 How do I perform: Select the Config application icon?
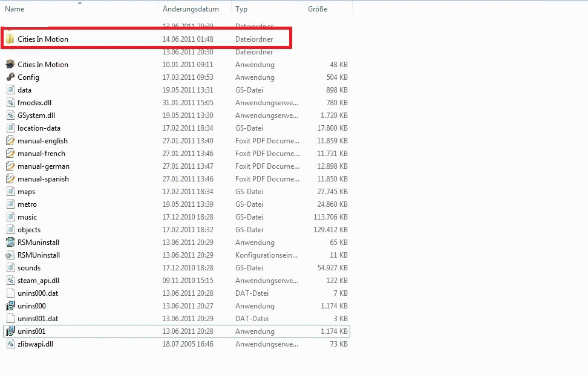point(10,77)
